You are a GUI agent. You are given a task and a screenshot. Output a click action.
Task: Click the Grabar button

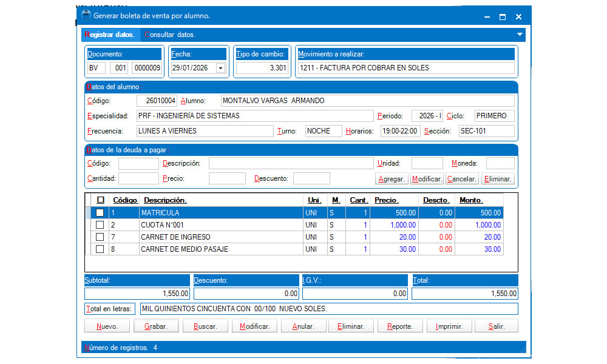coord(156,326)
